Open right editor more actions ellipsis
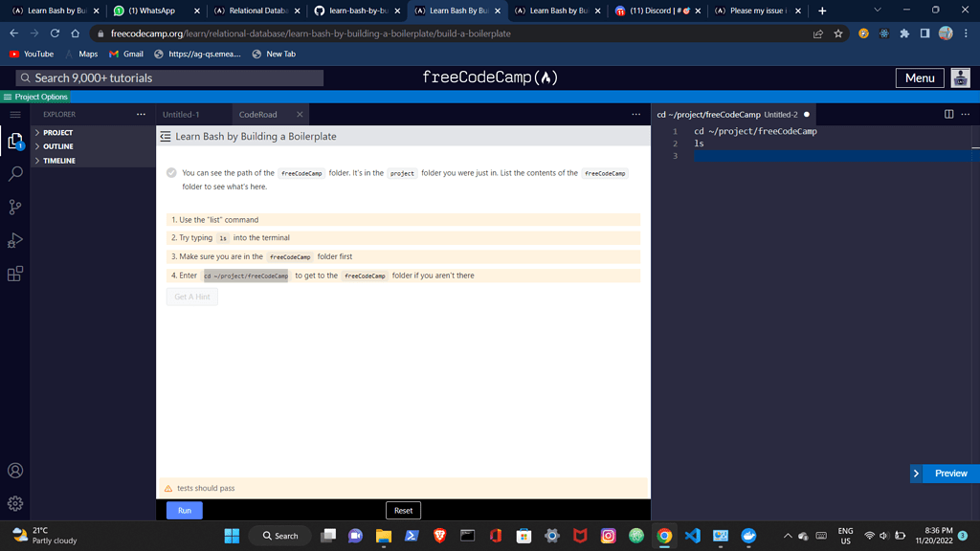 point(965,115)
